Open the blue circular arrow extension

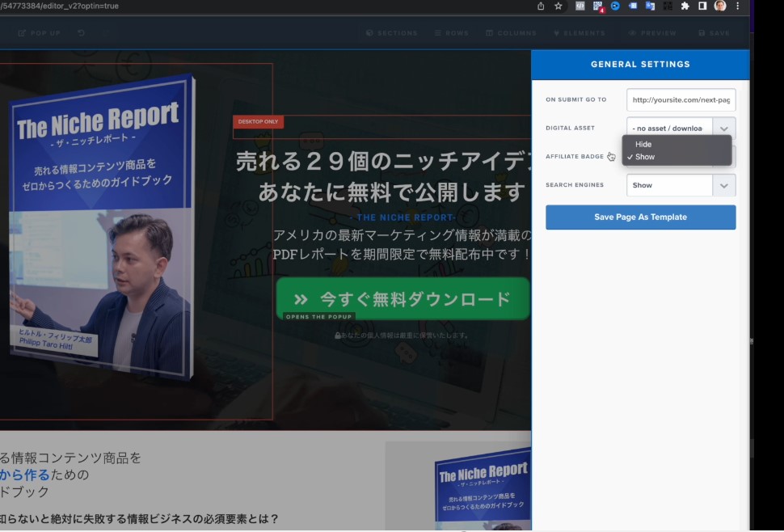pyautogui.click(x=616, y=6)
